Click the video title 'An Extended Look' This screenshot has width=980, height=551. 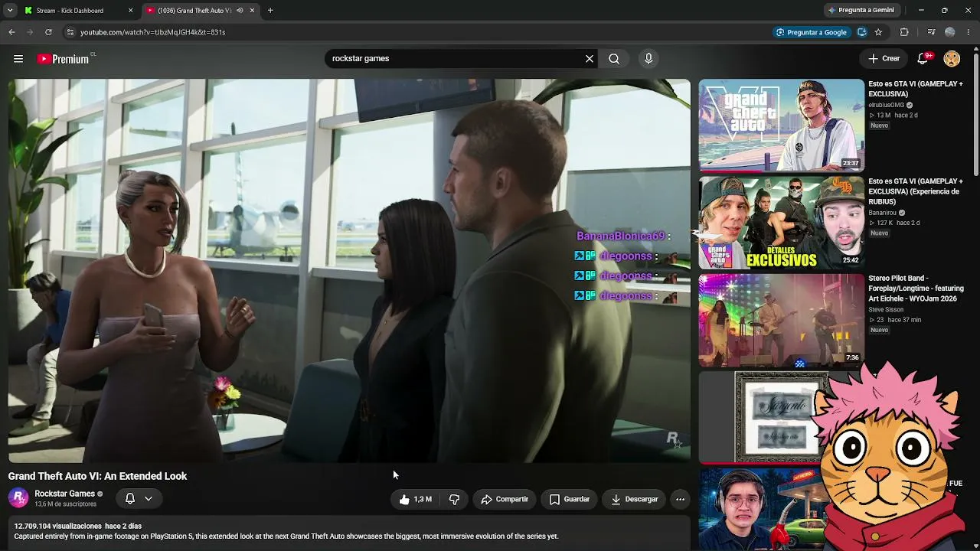pos(97,476)
